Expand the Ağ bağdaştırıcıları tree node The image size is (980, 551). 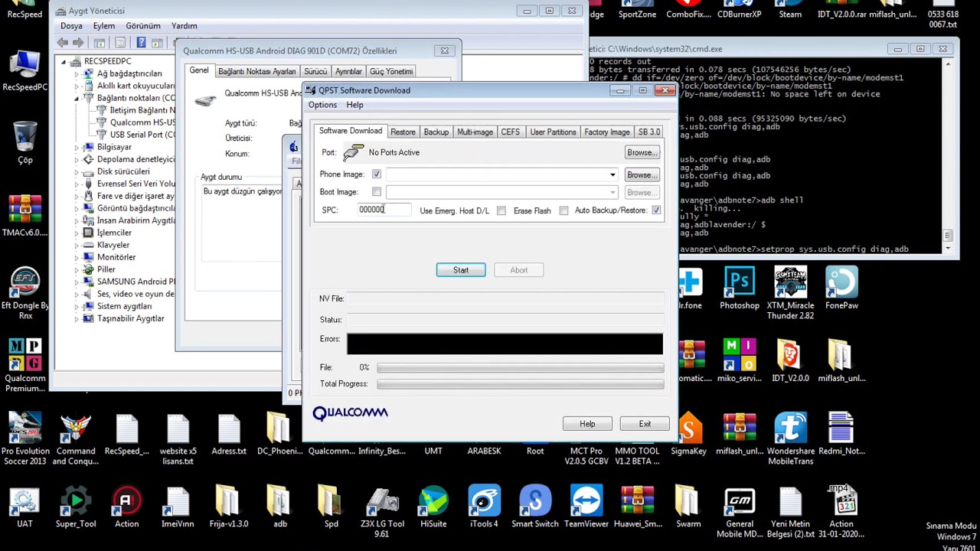(77, 73)
